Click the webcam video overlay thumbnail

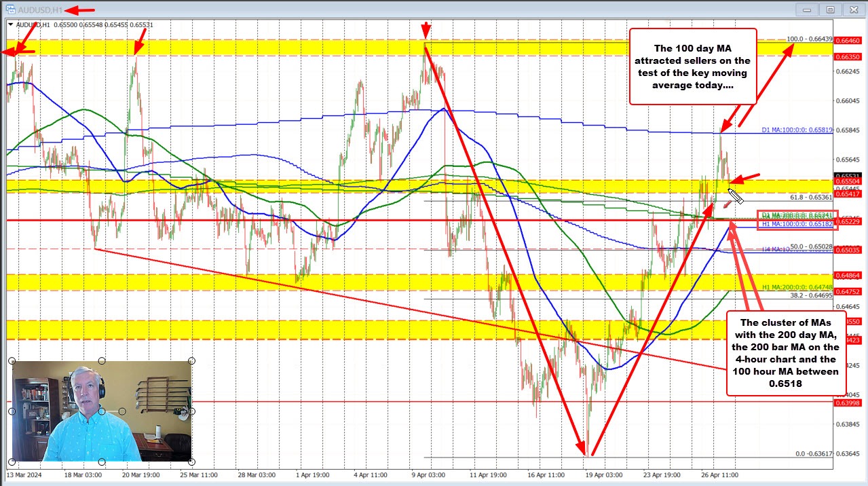coord(100,409)
